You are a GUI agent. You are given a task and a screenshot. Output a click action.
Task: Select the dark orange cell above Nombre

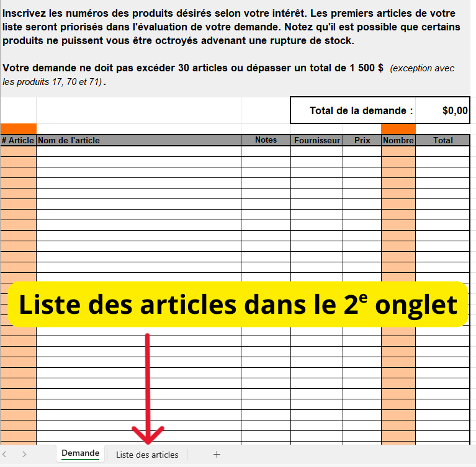(x=398, y=128)
